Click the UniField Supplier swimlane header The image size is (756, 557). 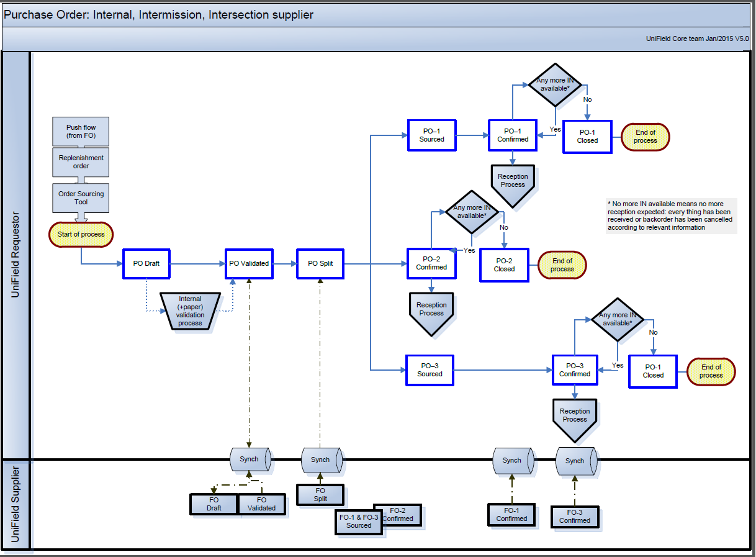(16, 504)
